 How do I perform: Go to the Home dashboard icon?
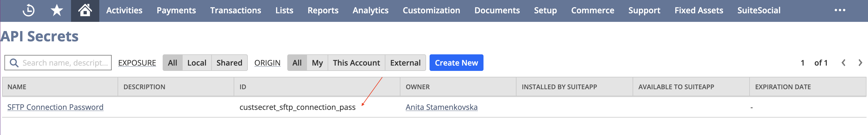tap(85, 10)
